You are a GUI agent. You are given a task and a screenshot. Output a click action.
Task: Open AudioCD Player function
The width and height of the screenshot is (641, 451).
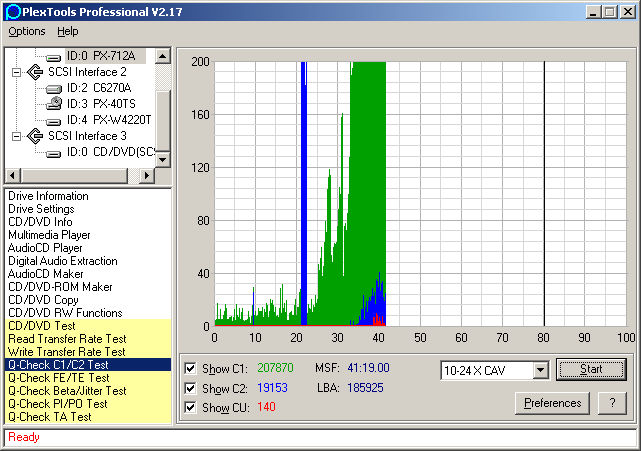click(88, 248)
